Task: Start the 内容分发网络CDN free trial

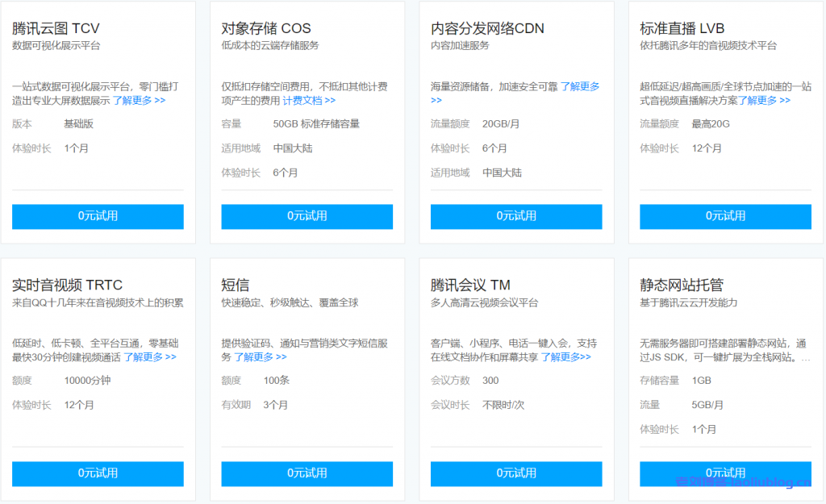Action: coord(515,216)
